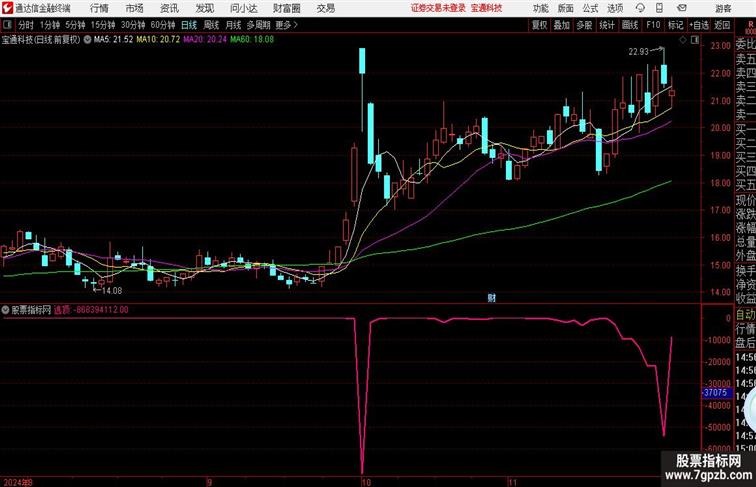Screen dimensions: 756x487
Task: Switch to 15分钟 period
Action: (103, 25)
